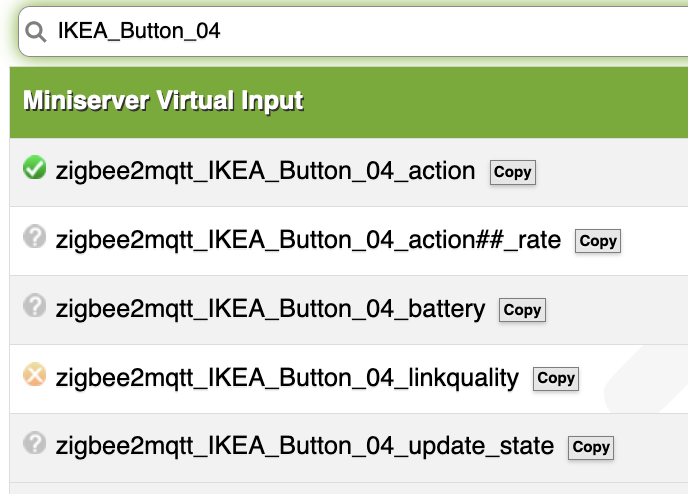This screenshot has height=494, width=688.
Task: Select the zigbee2mqtt_IKEA_Button_04_action label text
Action: click(265, 171)
